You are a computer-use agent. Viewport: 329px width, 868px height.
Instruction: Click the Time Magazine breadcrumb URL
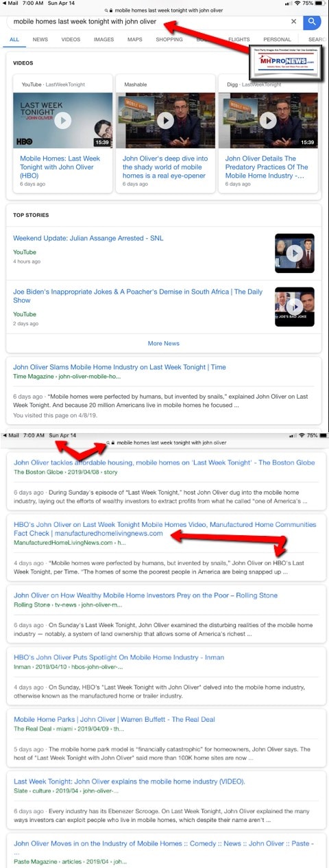(x=66, y=377)
